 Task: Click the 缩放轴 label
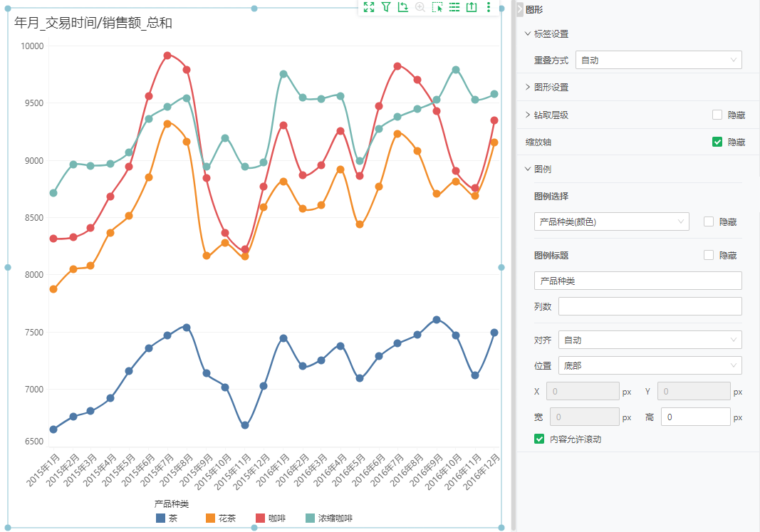click(x=538, y=142)
